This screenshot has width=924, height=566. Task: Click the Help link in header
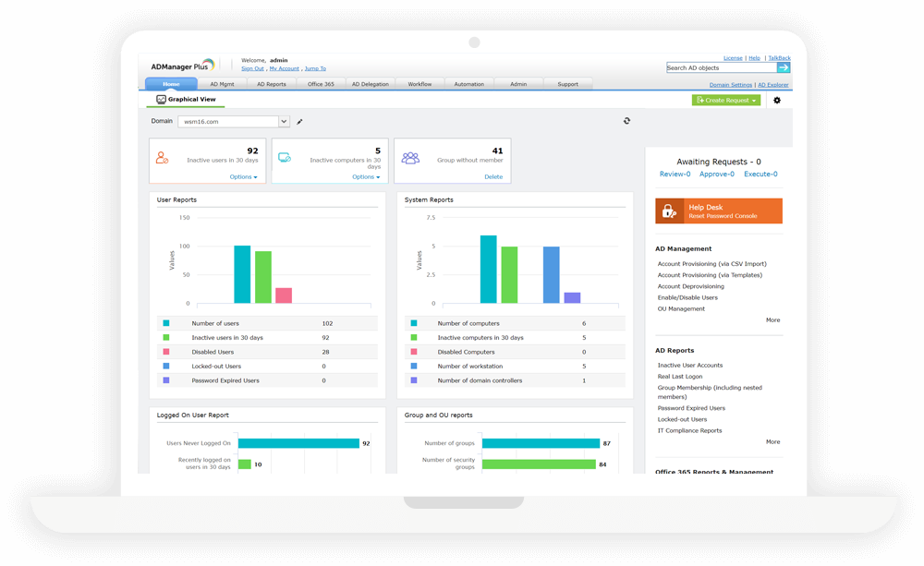pyautogui.click(x=754, y=58)
